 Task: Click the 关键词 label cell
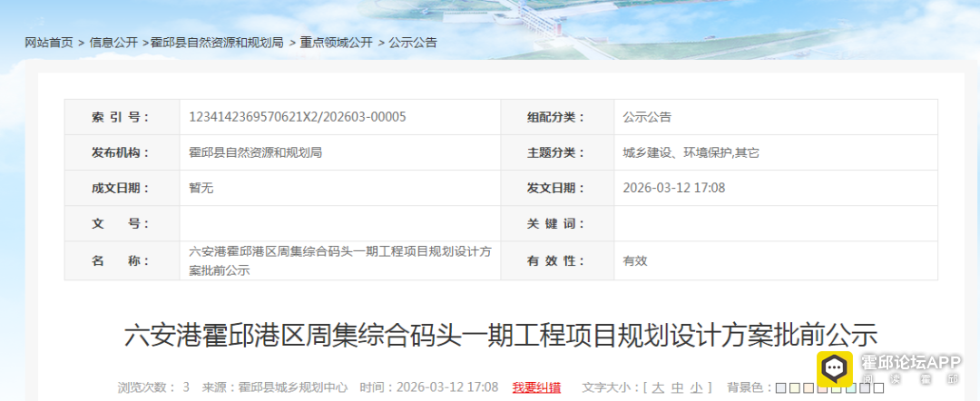click(557, 223)
